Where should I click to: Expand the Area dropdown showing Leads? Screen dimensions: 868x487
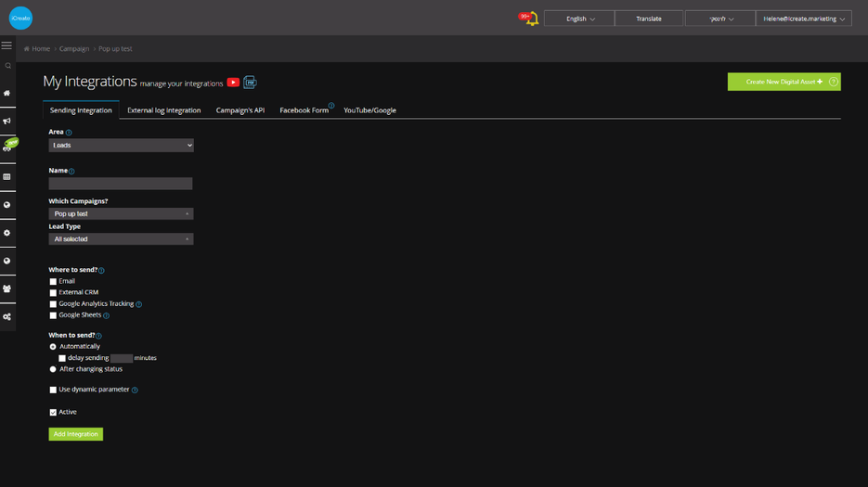122,145
